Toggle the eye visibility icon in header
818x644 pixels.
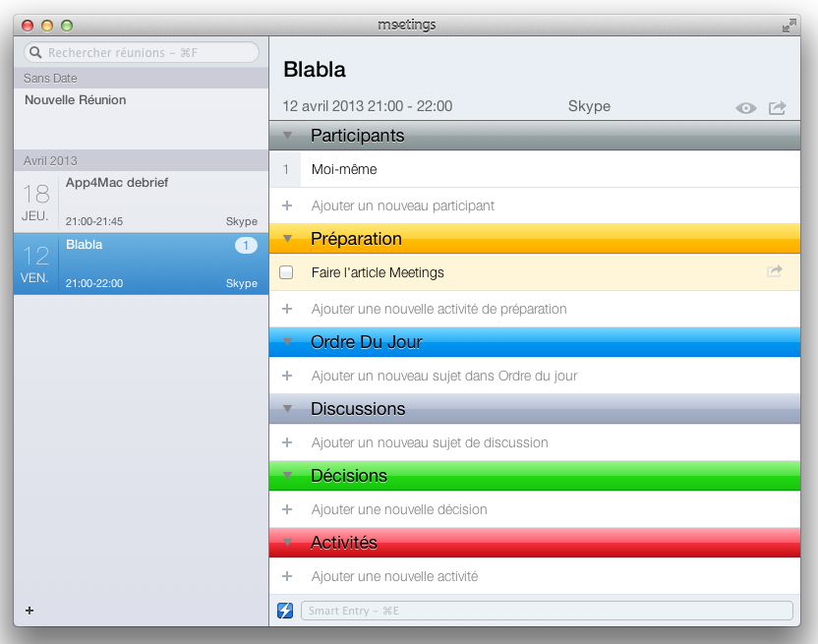coord(746,108)
